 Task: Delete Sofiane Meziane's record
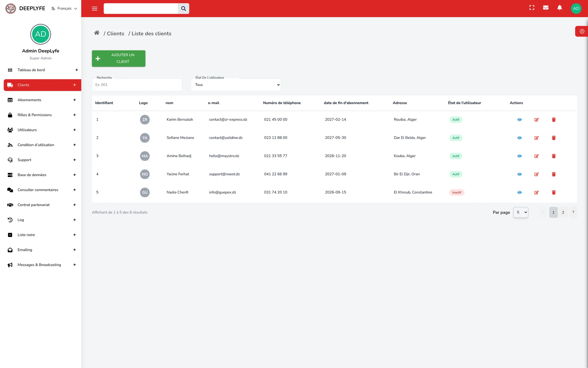554,138
